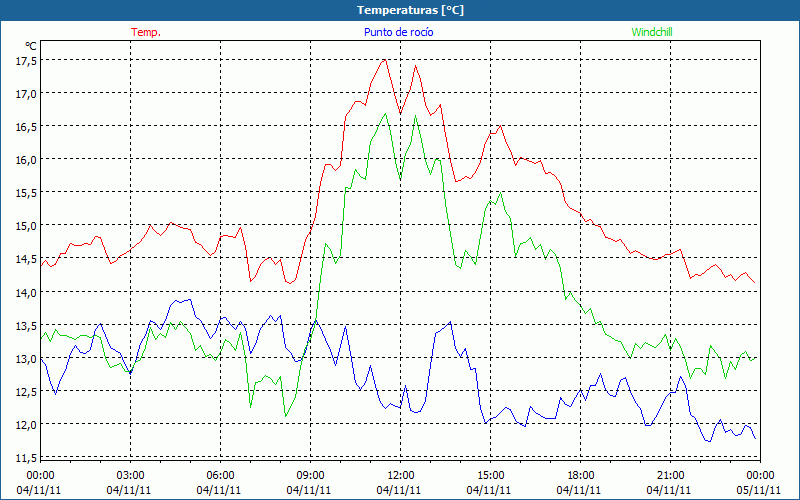Click the 13,5 y-axis value
Viewport: 800px width, 500px height.
click(27, 326)
